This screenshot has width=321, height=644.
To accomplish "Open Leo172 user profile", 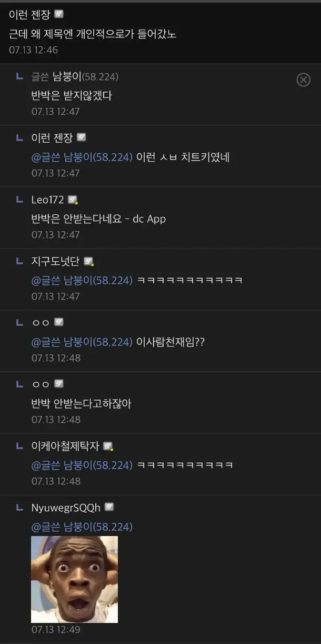I will pyautogui.click(x=48, y=200).
